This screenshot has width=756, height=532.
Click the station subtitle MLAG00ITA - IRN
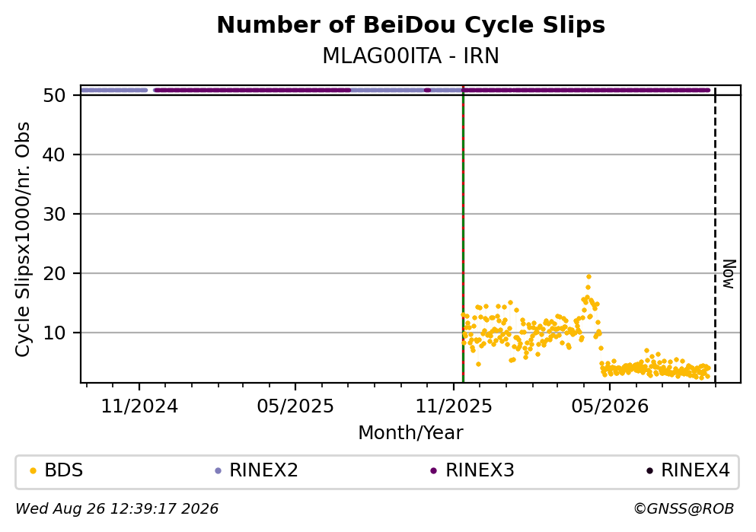(x=411, y=56)
